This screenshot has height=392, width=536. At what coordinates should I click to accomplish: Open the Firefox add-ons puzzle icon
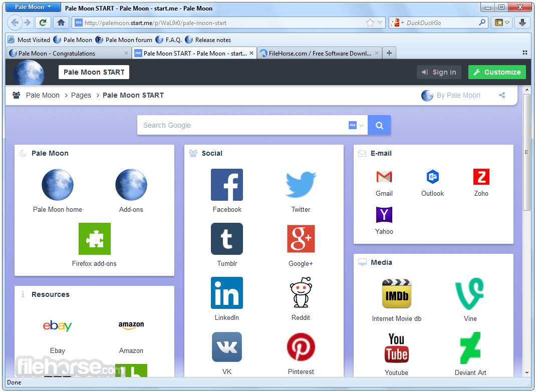tap(95, 238)
